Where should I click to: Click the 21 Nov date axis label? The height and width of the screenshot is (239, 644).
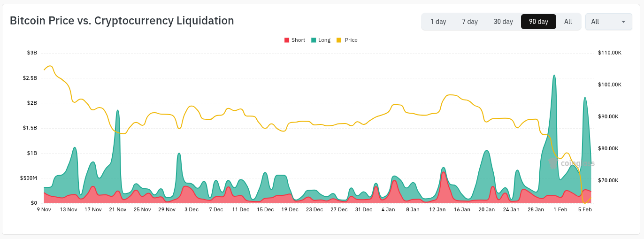[118, 209]
